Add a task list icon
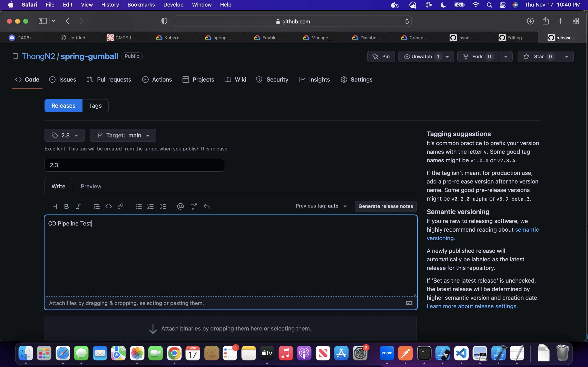Screen dimensions: 588x367 [x=163, y=206]
